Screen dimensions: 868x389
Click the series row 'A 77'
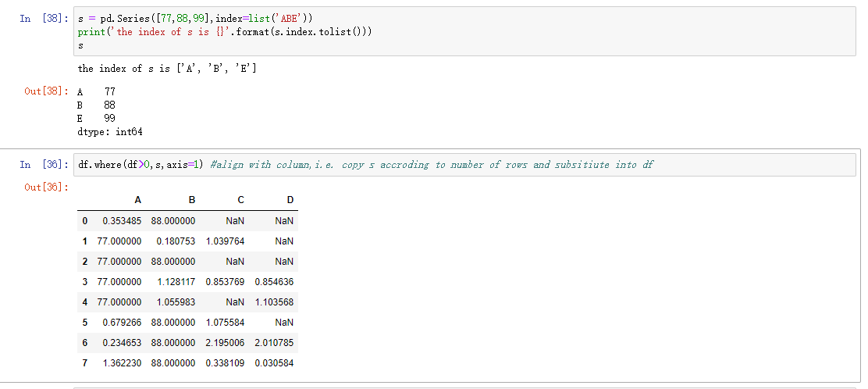(x=96, y=91)
